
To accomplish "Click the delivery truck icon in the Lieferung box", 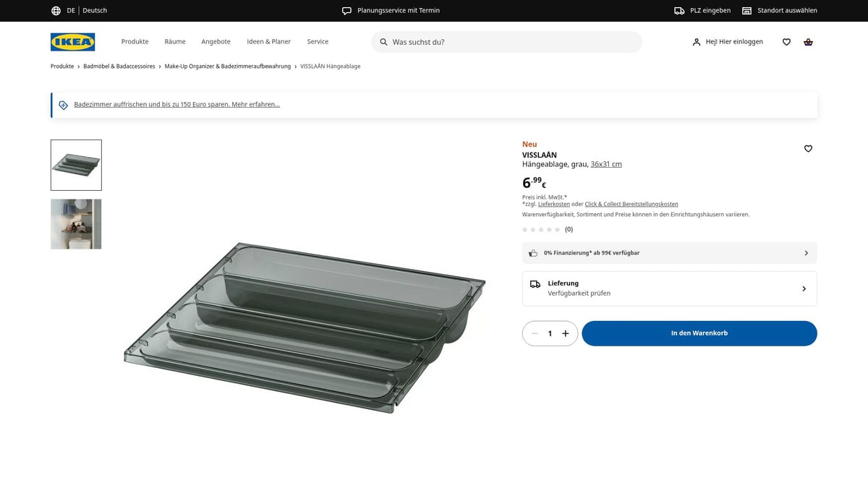I will pyautogui.click(x=535, y=283).
